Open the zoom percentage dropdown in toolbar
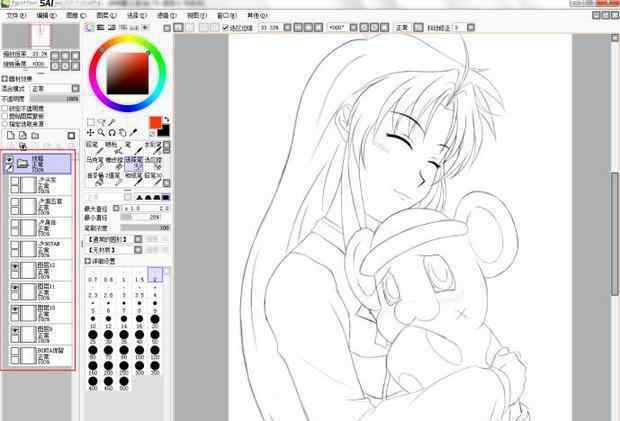 pyautogui.click(x=287, y=28)
